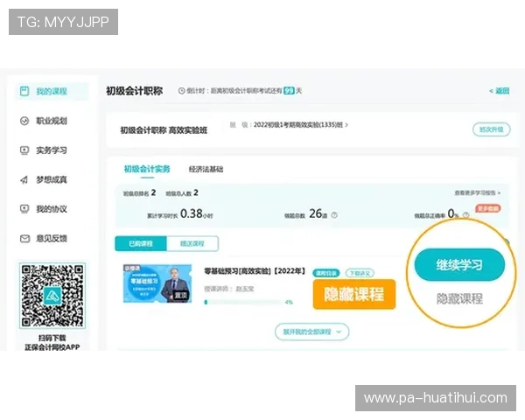The width and height of the screenshot is (525, 420).
Task: Click the red 更多数据 badge
Action: [488, 208]
